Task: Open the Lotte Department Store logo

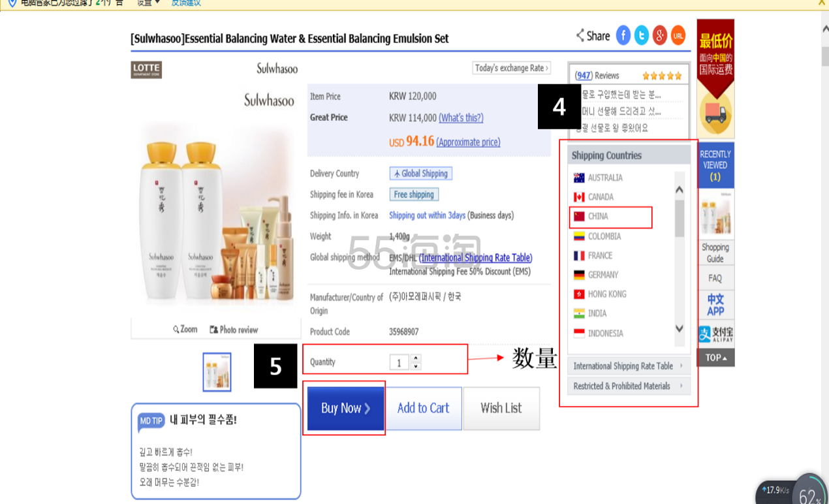Action: click(146, 69)
